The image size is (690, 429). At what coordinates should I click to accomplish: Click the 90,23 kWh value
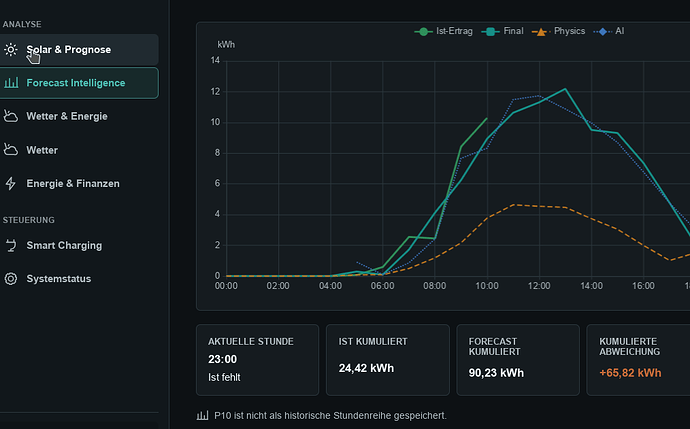pyautogui.click(x=496, y=373)
